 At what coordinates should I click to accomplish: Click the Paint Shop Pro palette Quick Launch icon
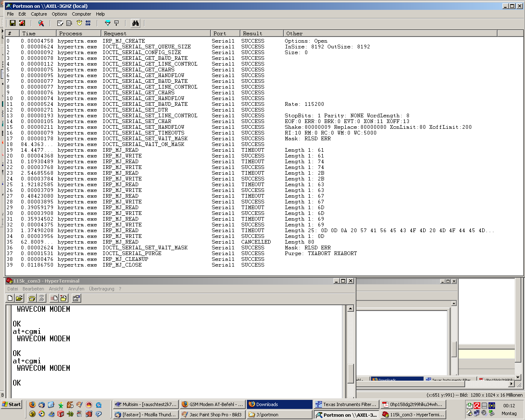[x=80, y=405]
